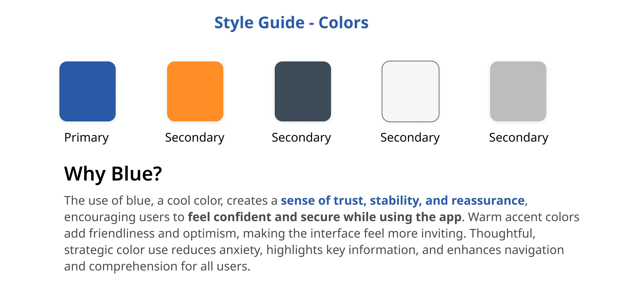
Task: Select the orange Secondary color swatch
Action: (195, 92)
